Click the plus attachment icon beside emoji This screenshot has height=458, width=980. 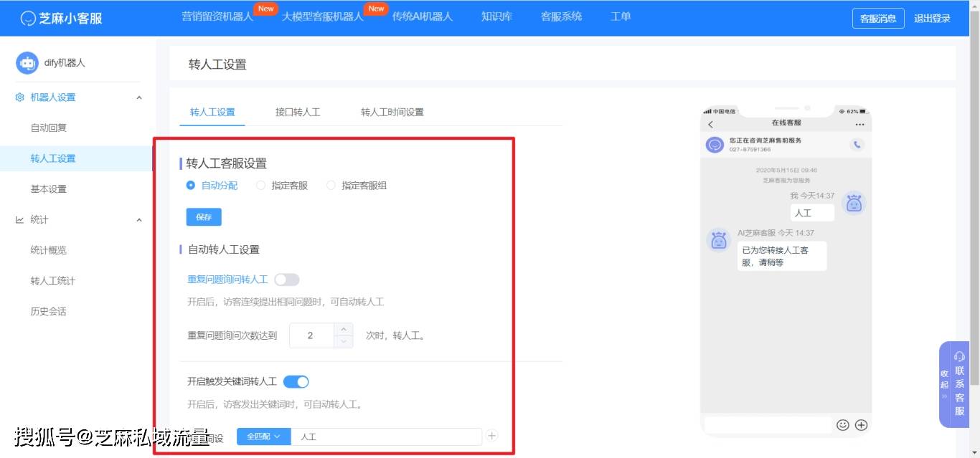859,424
